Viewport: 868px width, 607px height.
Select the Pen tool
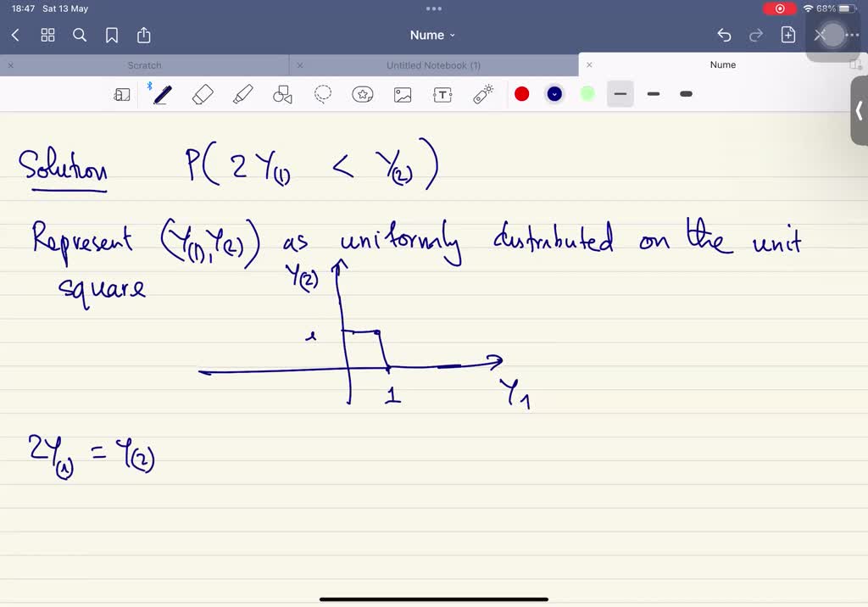coord(162,93)
